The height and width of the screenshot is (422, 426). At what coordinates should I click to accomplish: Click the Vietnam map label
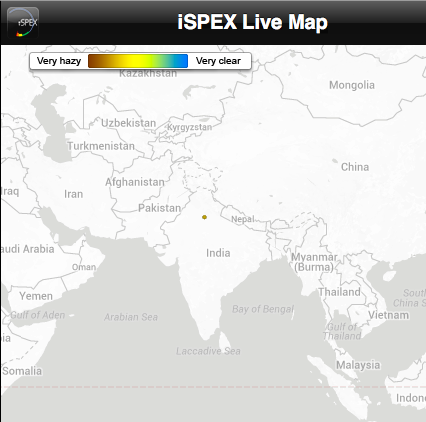point(388,315)
